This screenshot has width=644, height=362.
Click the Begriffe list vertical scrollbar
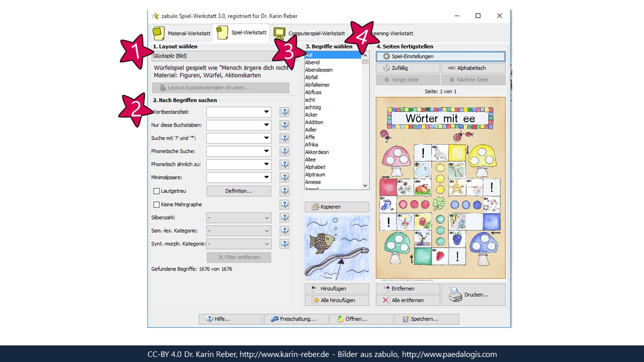pos(365,121)
